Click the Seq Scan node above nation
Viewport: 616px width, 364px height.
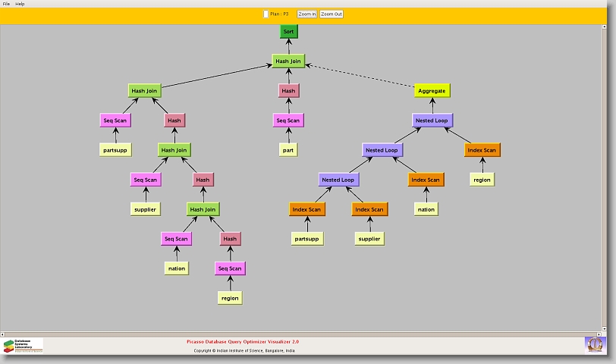(176, 239)
